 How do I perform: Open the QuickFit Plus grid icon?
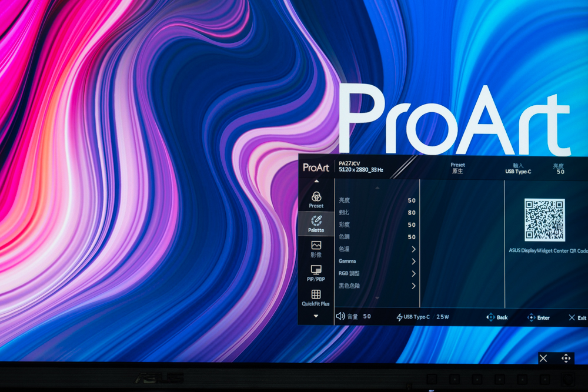click(316, 294)
